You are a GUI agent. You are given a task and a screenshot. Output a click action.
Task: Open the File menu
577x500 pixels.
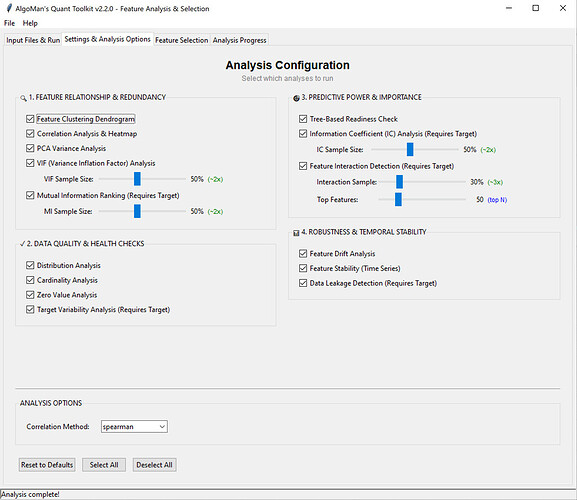(x=9, y=23)
